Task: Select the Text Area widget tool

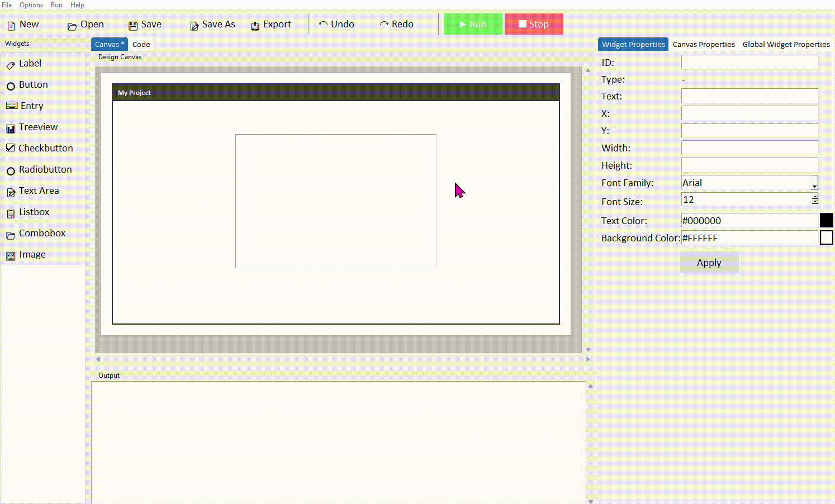Action: coord(39,191)
